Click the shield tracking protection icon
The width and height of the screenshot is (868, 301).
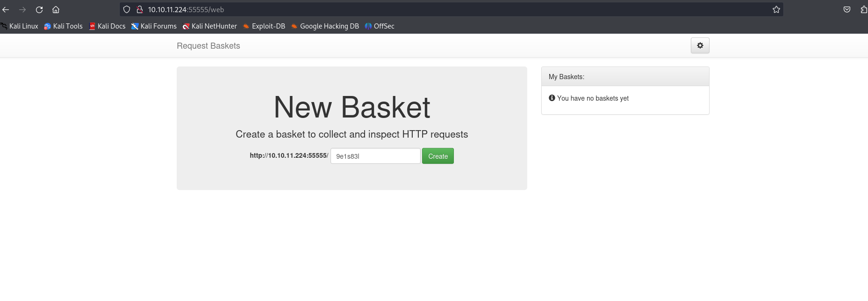tap(127, 9)
